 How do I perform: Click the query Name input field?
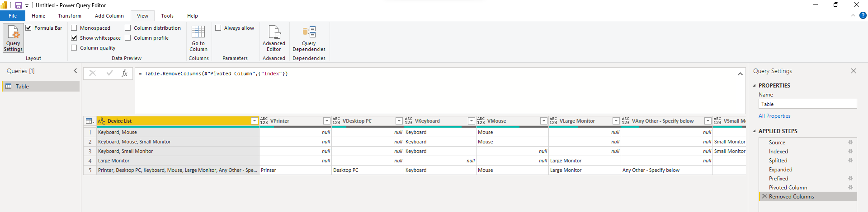pos(807,104)
